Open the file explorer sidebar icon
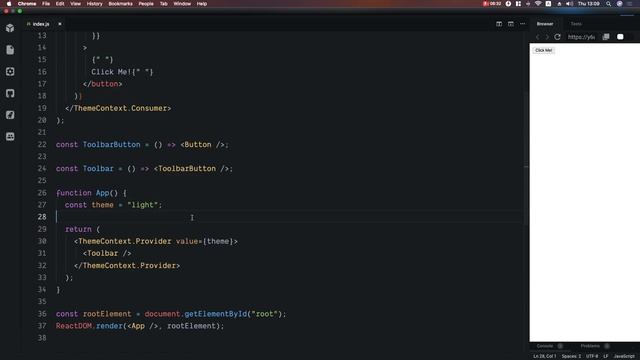640x360 pixels. point(10,50)
